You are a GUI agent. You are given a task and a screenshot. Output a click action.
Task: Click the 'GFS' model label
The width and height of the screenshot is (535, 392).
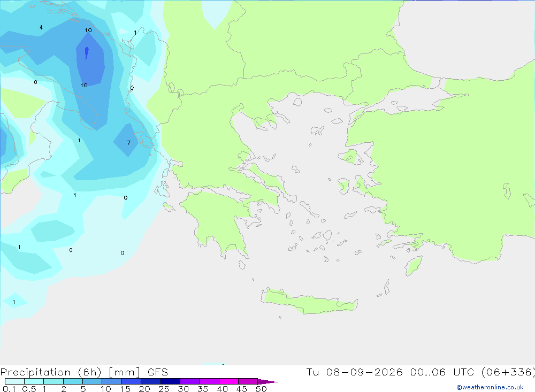click(x=158, y=372)
